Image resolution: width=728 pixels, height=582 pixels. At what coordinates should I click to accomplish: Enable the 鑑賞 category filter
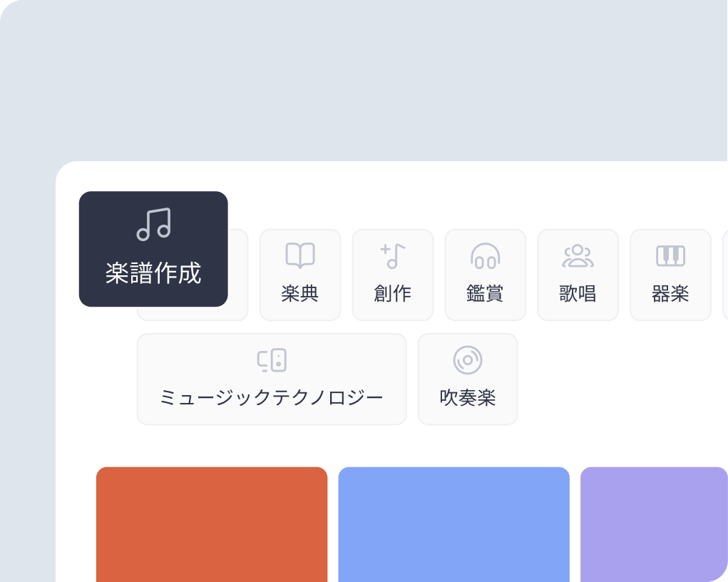485,275
